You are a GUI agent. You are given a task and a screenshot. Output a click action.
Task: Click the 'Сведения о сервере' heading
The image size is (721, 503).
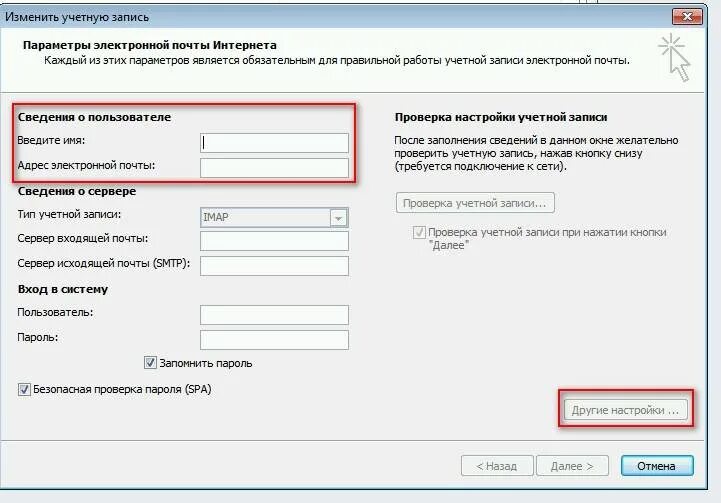[x=77, y=191]
